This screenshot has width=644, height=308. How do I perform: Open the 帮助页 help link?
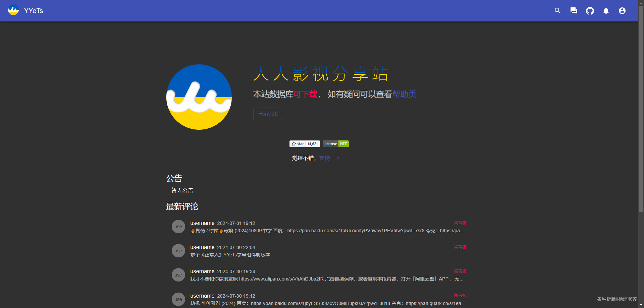[404, 94]
